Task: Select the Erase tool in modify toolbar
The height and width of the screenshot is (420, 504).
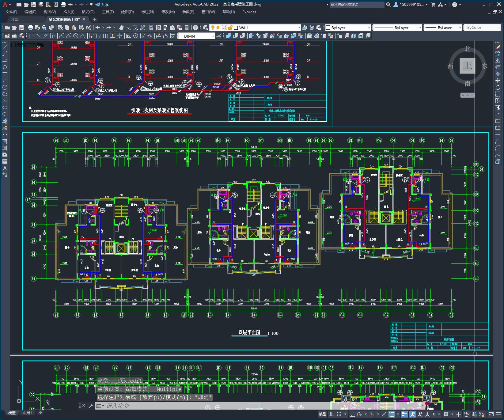Action: tap(498, 47)
